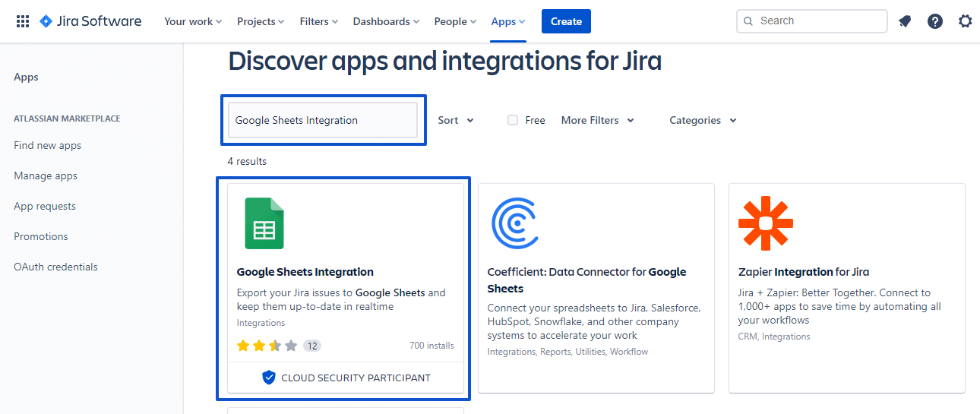Click the Apps sidebar heading
The width and height of the screenshot is (980, 414).
coord(26,77)
